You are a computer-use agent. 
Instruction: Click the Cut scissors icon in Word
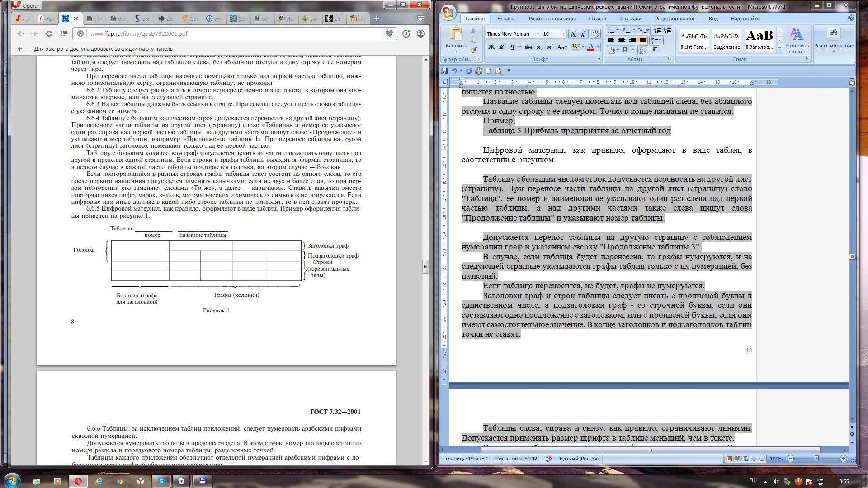tap(473, 30)
